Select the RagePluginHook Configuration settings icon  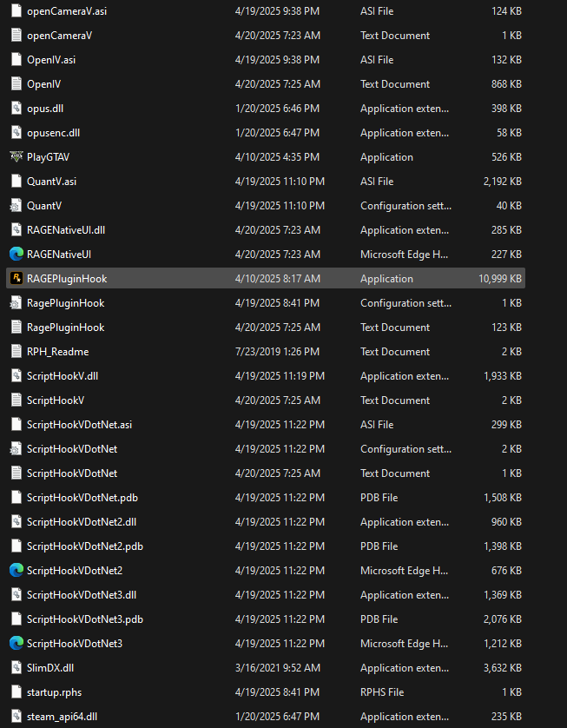coord(16,302)
